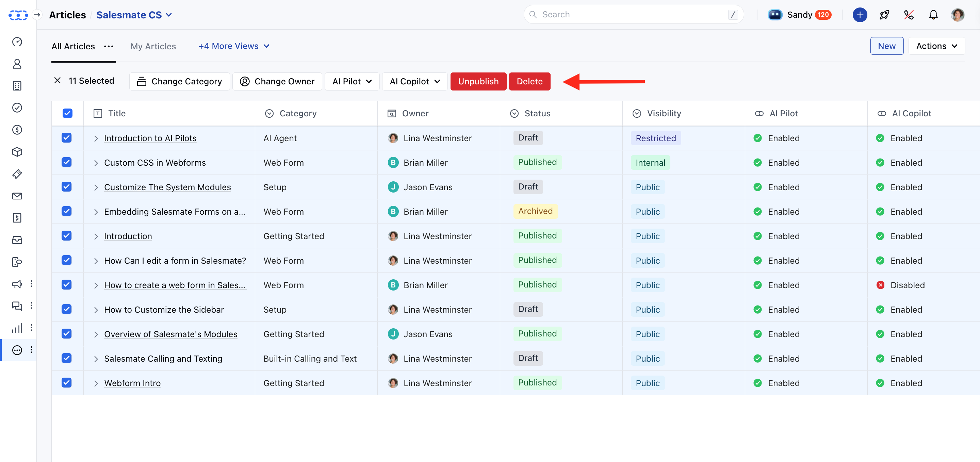
Task: Expand +4 More Views dropdown
Action: click(234, 46)
